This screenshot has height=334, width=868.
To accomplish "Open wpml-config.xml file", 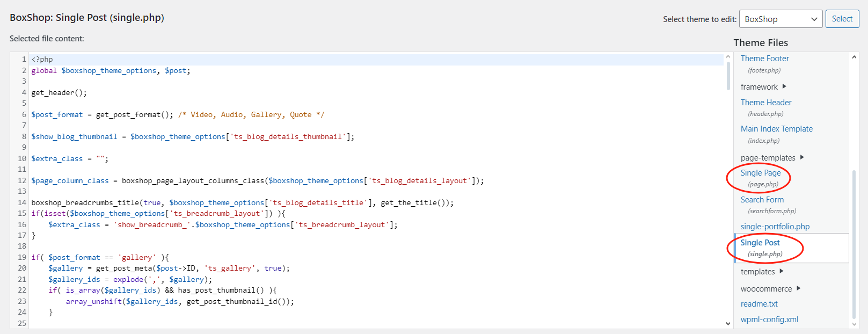I will point(769,320).
